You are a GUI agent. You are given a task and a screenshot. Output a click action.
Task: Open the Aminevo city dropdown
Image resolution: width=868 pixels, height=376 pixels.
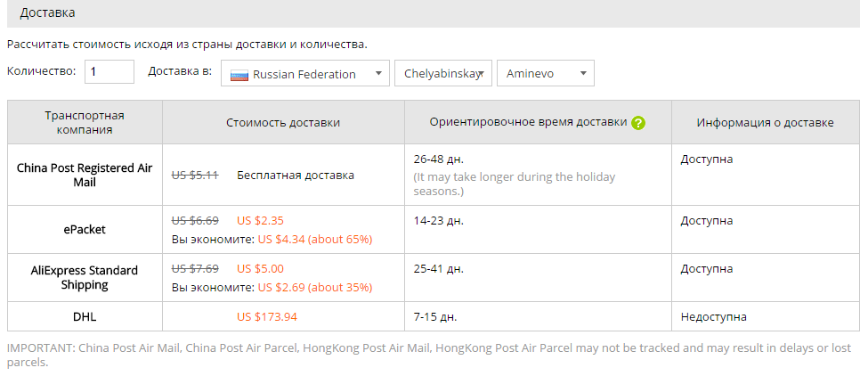click(545, 74)
